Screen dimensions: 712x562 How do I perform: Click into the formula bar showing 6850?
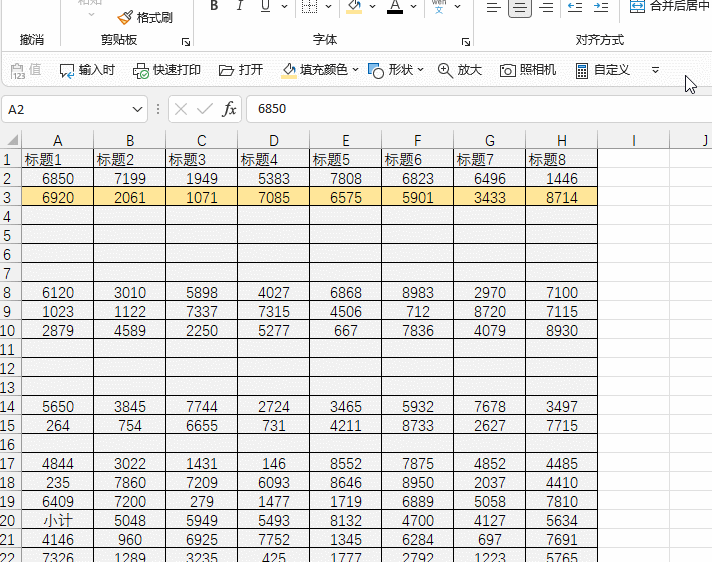(x=479, y=109)
